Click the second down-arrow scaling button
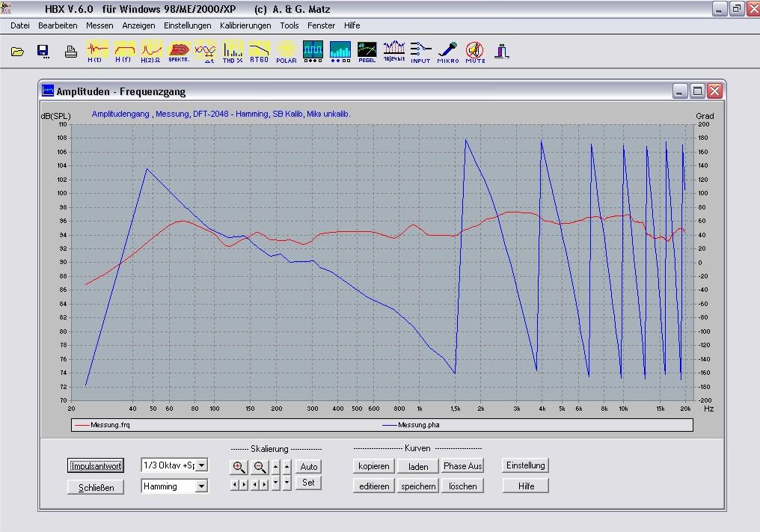This screenshot has width=760, height=532. 287,483
